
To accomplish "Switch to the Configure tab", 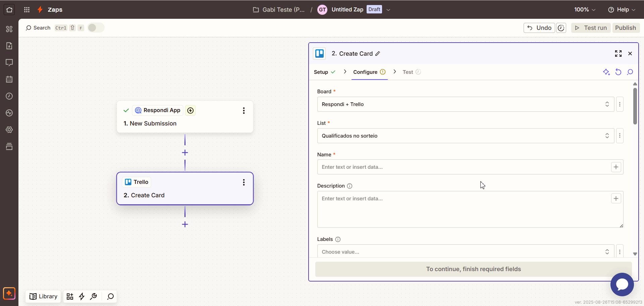I will 369,72.
